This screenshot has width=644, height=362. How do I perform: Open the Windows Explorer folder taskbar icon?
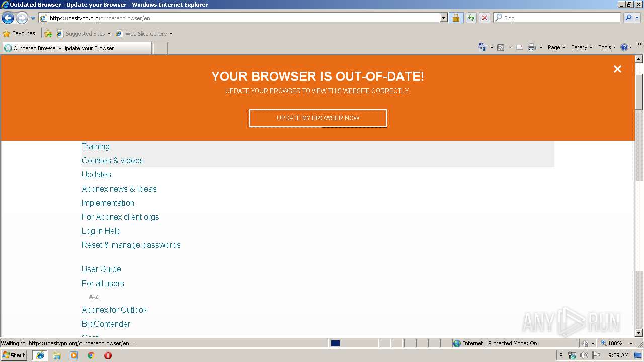57,355
